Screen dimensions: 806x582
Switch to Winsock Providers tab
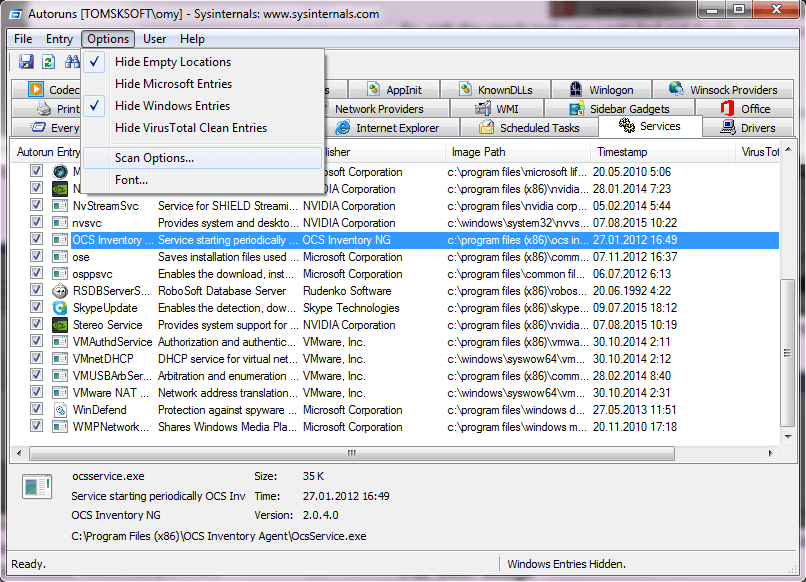pos(723,89)
